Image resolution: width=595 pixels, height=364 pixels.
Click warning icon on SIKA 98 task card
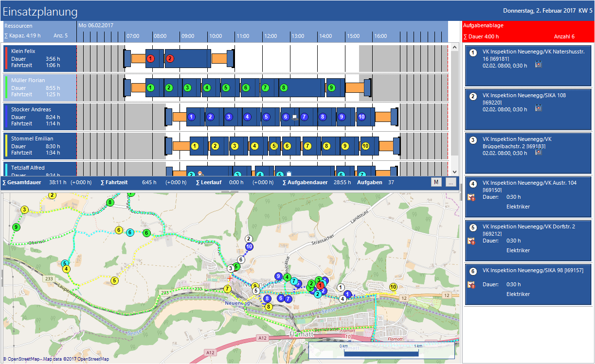click(470, 285)
